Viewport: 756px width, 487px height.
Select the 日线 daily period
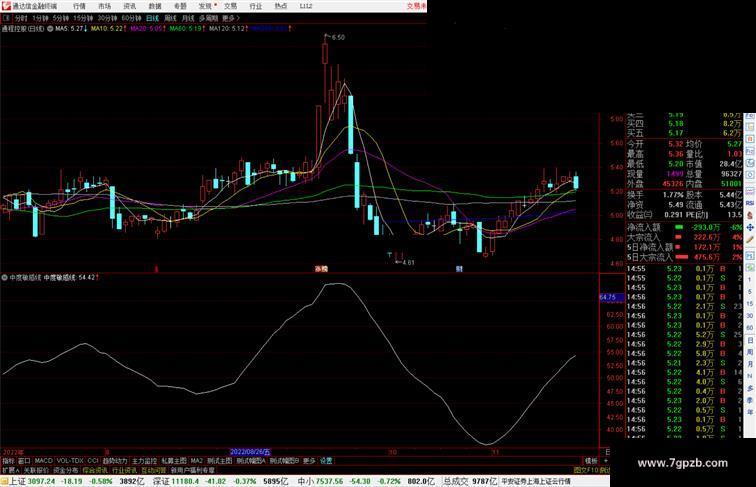152,18
